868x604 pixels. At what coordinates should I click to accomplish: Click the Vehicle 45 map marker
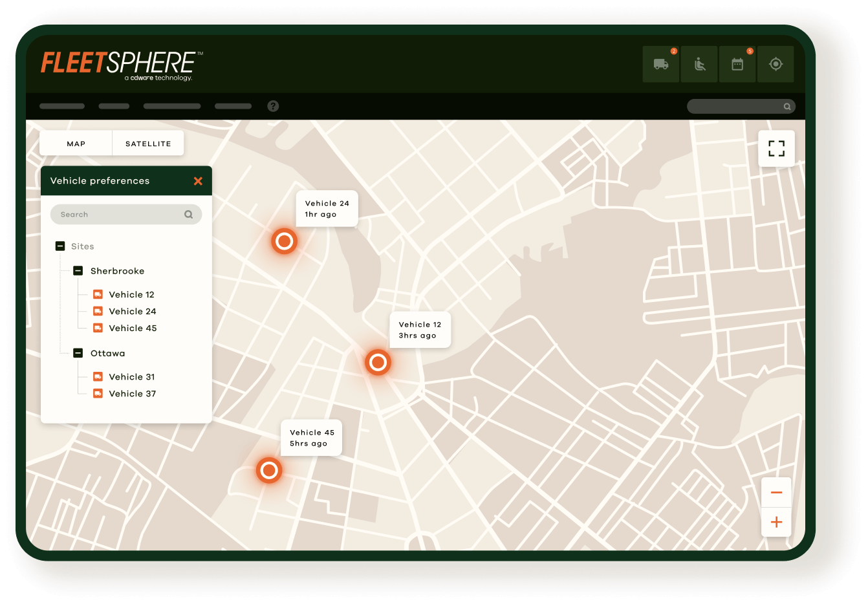click(268, 470)
